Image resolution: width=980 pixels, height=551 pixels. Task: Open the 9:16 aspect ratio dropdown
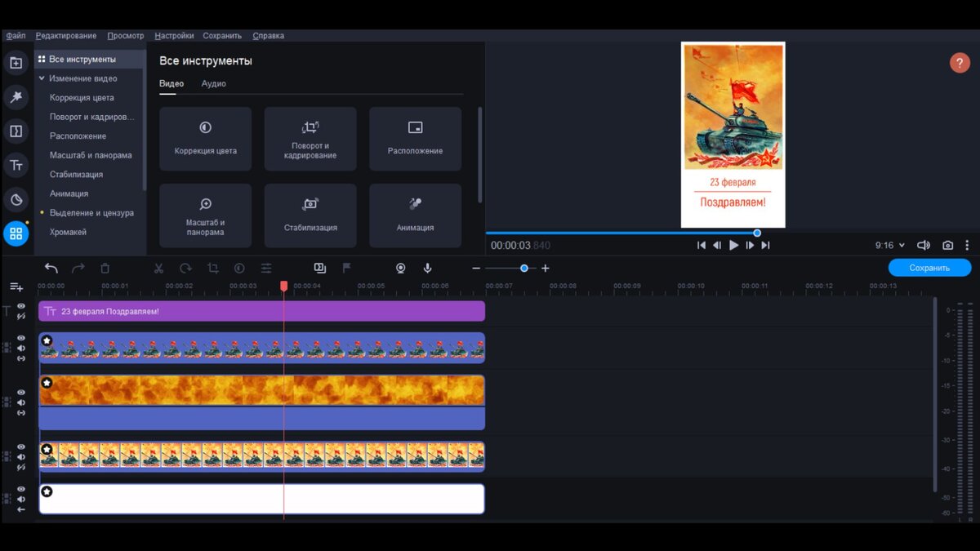pos(890,245)
